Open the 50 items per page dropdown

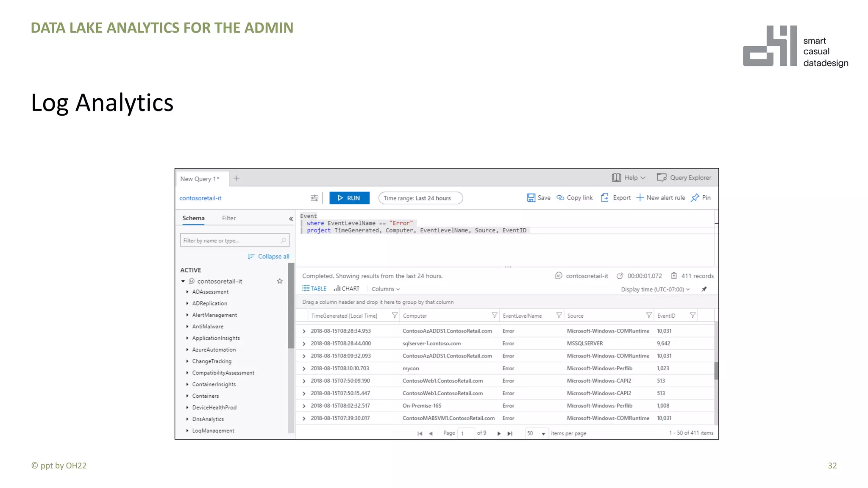537,433
